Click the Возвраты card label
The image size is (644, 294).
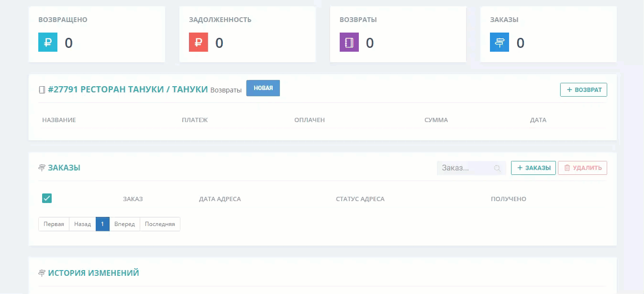[358, 20]
